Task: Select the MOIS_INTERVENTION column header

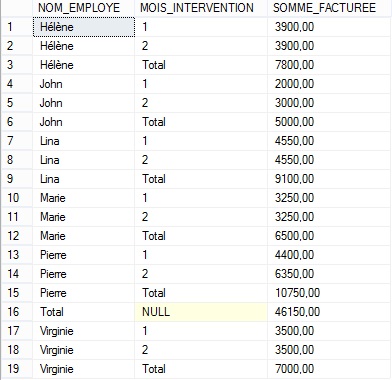Action: (201, 8)
